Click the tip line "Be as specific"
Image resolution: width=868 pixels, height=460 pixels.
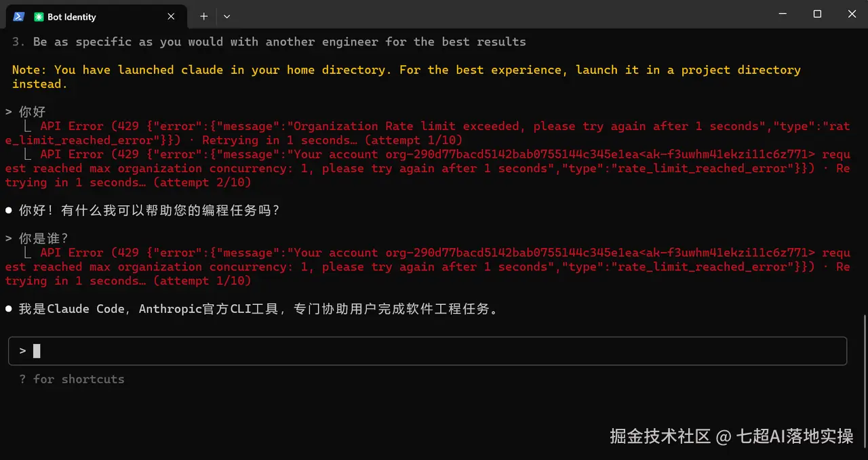point(271,42)
